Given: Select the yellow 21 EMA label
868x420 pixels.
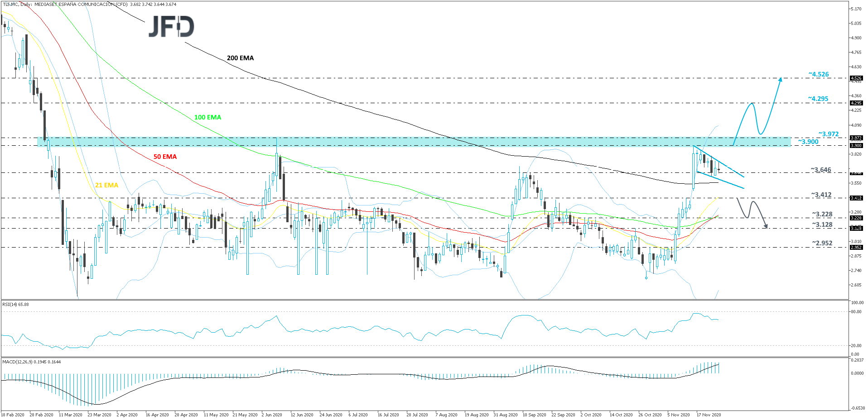Looking at the screenshot, I should pos(106,185).
